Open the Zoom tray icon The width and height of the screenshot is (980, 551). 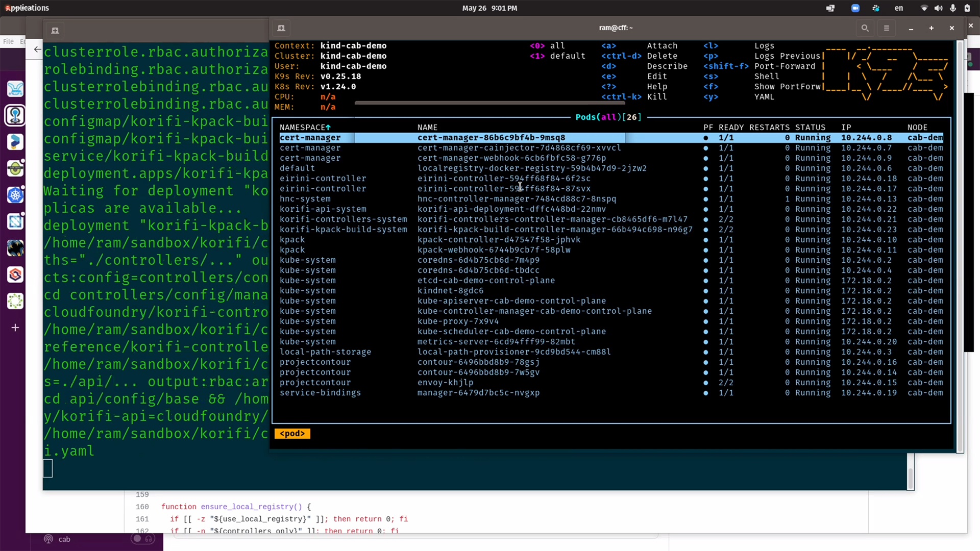point(855,8)
